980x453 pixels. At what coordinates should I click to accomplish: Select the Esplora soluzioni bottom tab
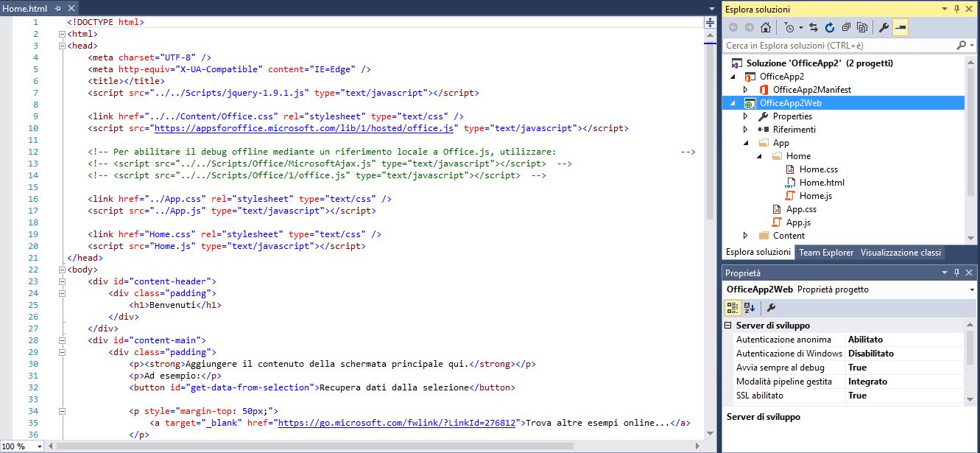click(x=758, y=252)
